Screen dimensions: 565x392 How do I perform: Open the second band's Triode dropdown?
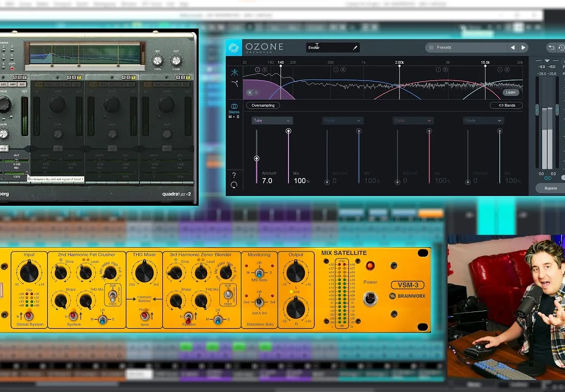(342, 120)
